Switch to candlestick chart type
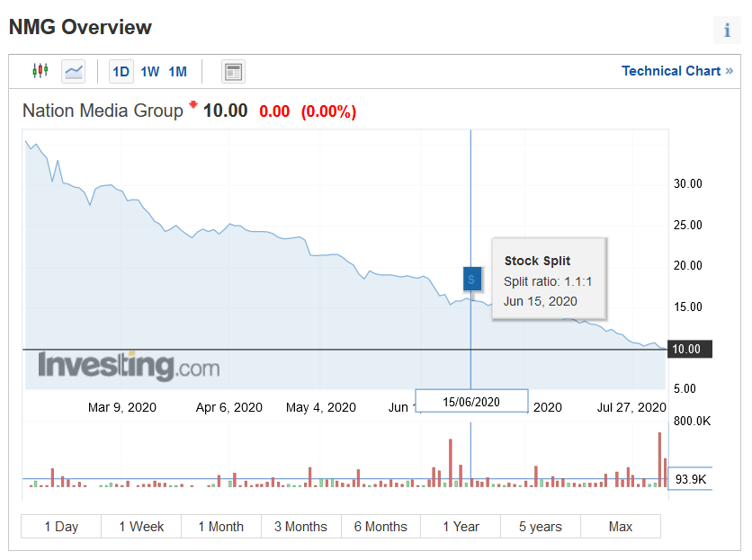Viewport: 752px width, 560px height. click(x=40, y=71)
